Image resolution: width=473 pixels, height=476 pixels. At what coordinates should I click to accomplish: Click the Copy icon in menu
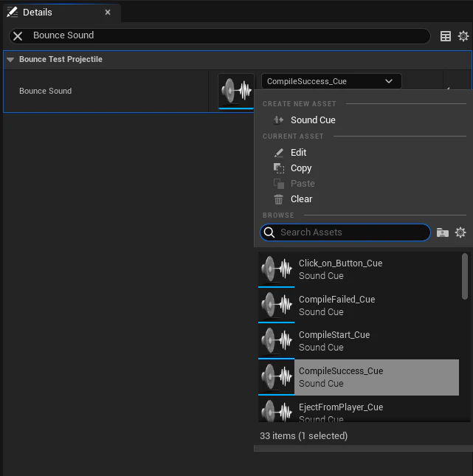279,168
